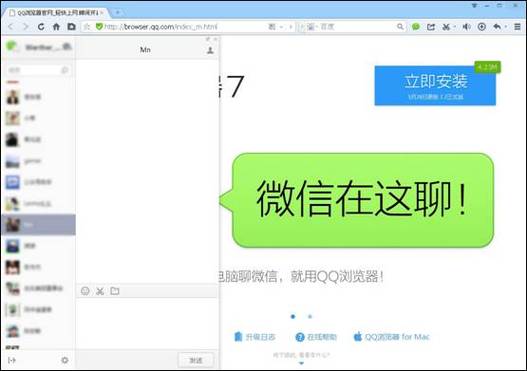This screenshot has height=371, width=527.
Task: Click the green security shield in the address bar
Action: point(99,26)
